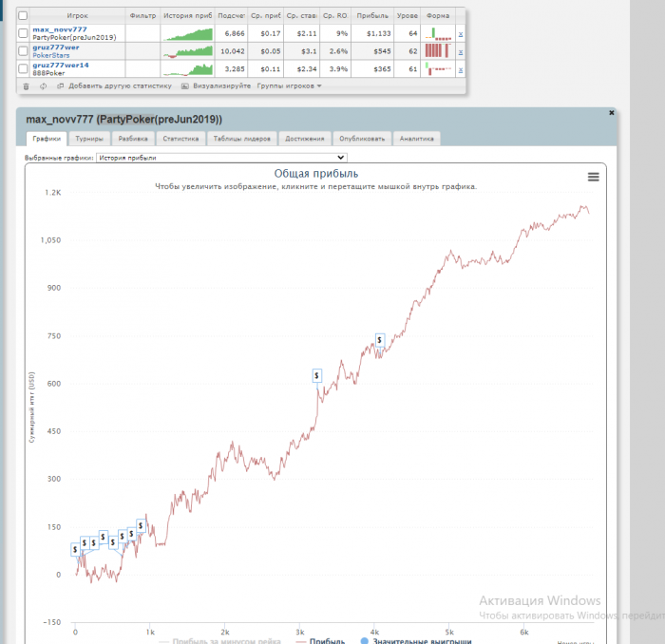
Task: Click the dollar marker near 3k games
Action: pyautogui.click(x=316, y=375)
